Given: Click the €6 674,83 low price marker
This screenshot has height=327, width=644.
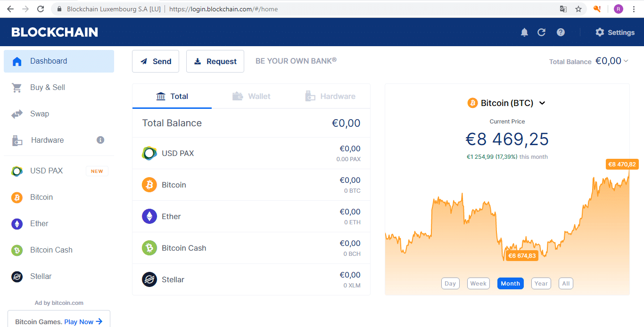Looking at the screenshot, I should 522,256.
